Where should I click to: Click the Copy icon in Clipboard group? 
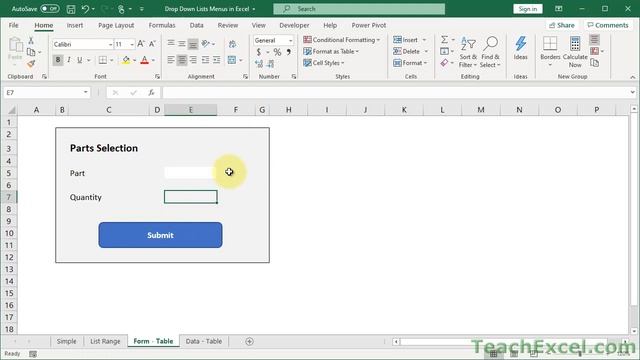click(x=31, y=52)
